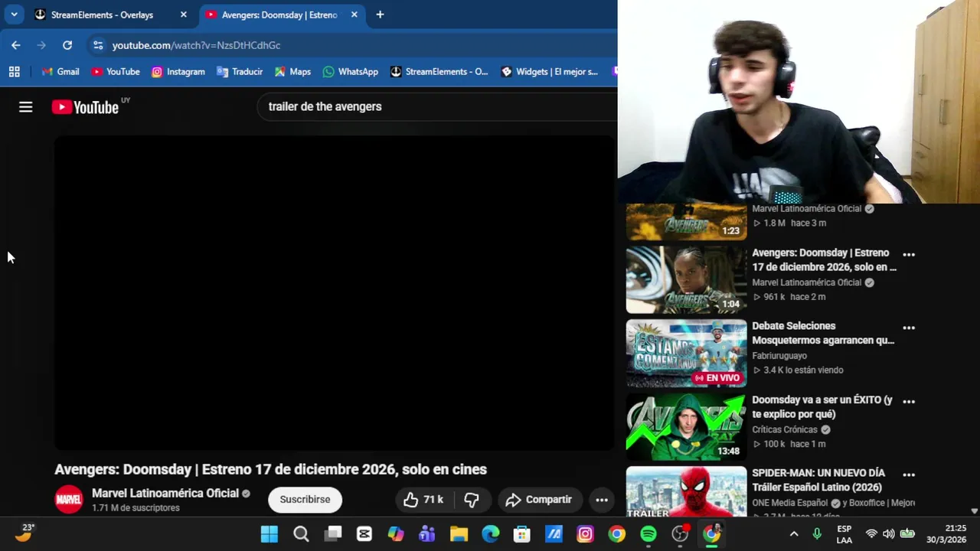Open the EN VIVO live stream thumbnail
The image size is (980, 551).
coord(686,354)
